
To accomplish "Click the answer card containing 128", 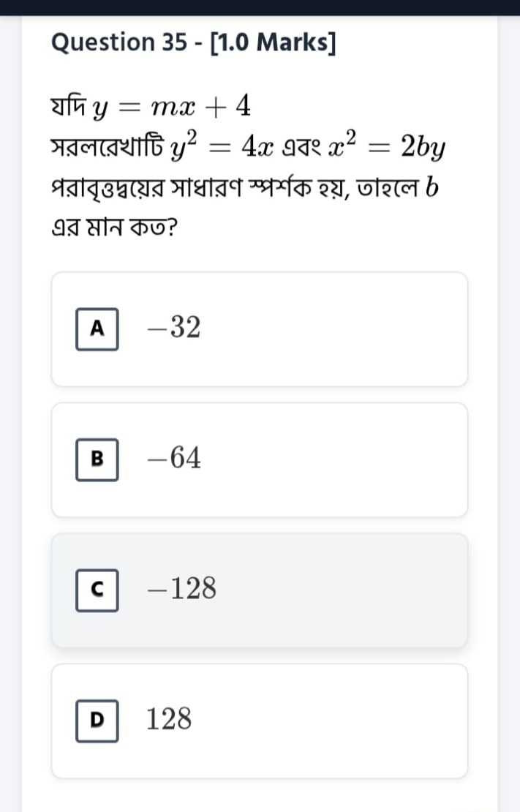I will point(258,719).
